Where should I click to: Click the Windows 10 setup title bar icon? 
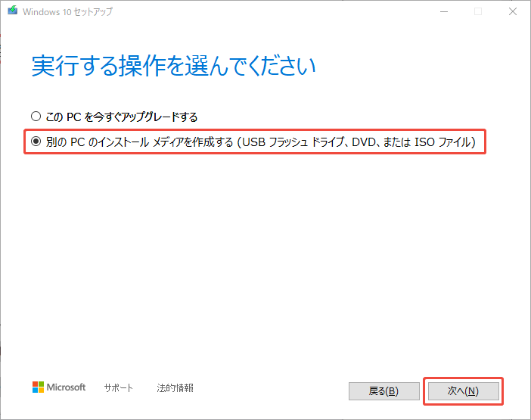[x=13, y=11]
